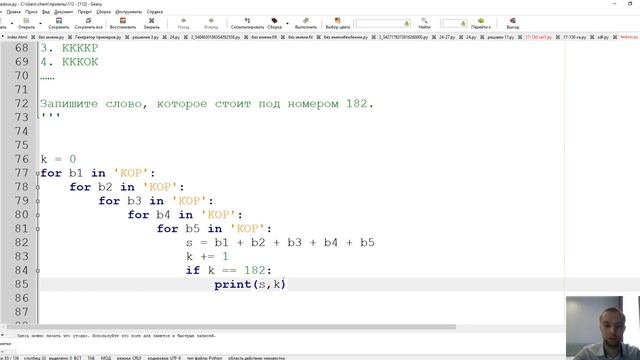
Task: Switch to the sdf.py tab
Action: click(603, 37)
